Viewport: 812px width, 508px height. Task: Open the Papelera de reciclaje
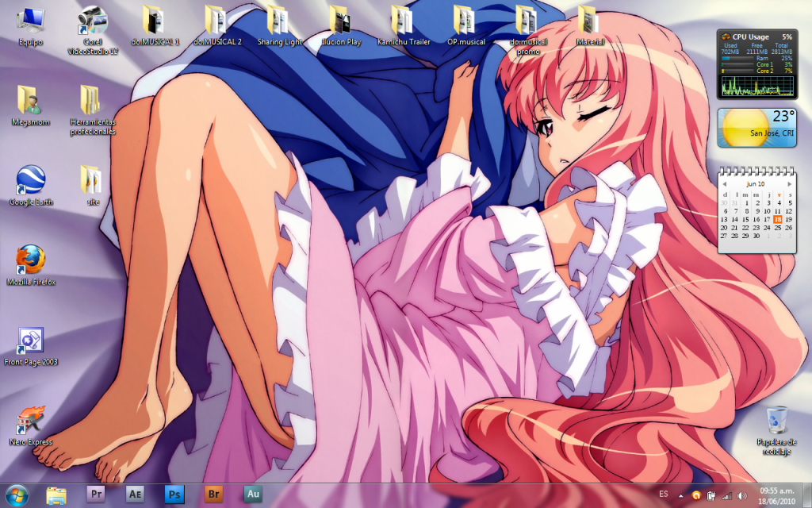pos(776,431)
